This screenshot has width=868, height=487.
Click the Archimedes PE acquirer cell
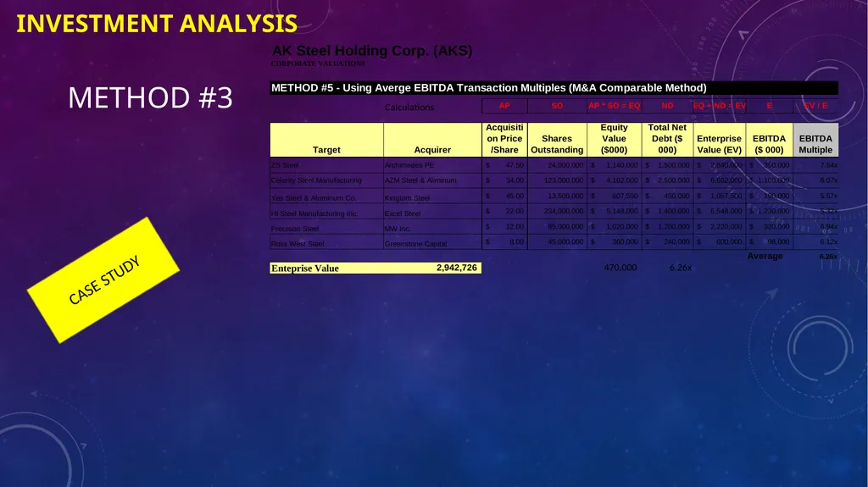click(x=432, y=165)
